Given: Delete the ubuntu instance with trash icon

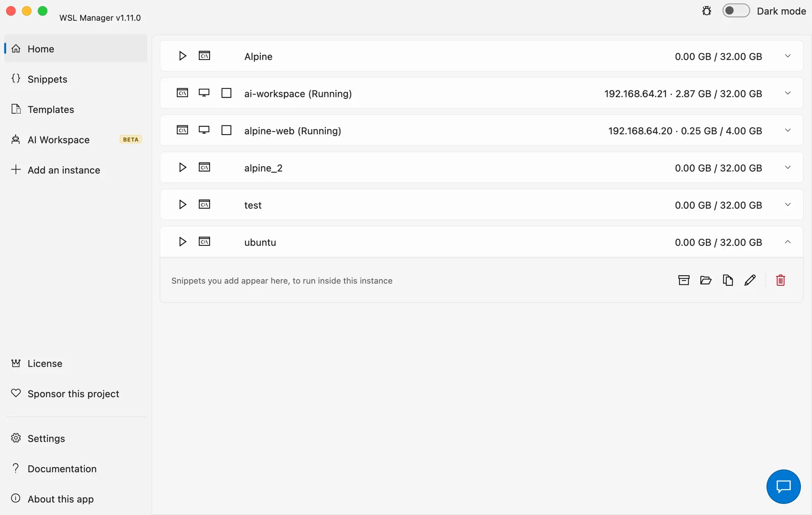Looking at the screenshot, I should [781, 280].
